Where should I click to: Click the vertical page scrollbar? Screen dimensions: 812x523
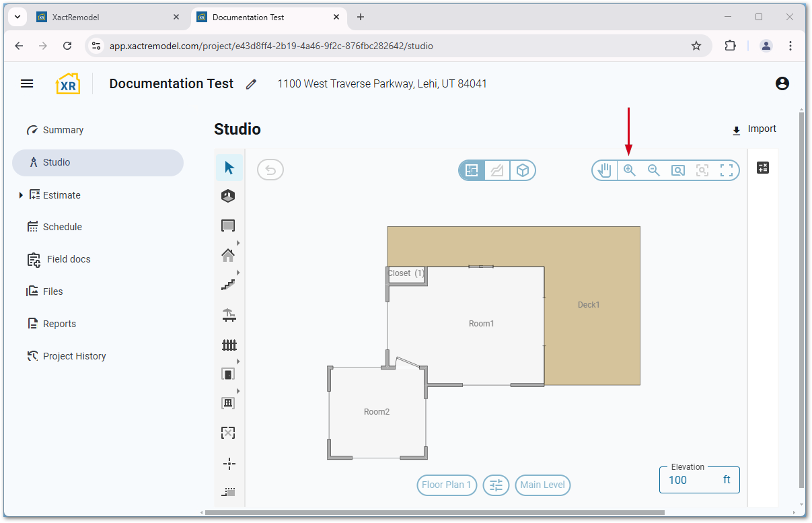coord(801,300)
